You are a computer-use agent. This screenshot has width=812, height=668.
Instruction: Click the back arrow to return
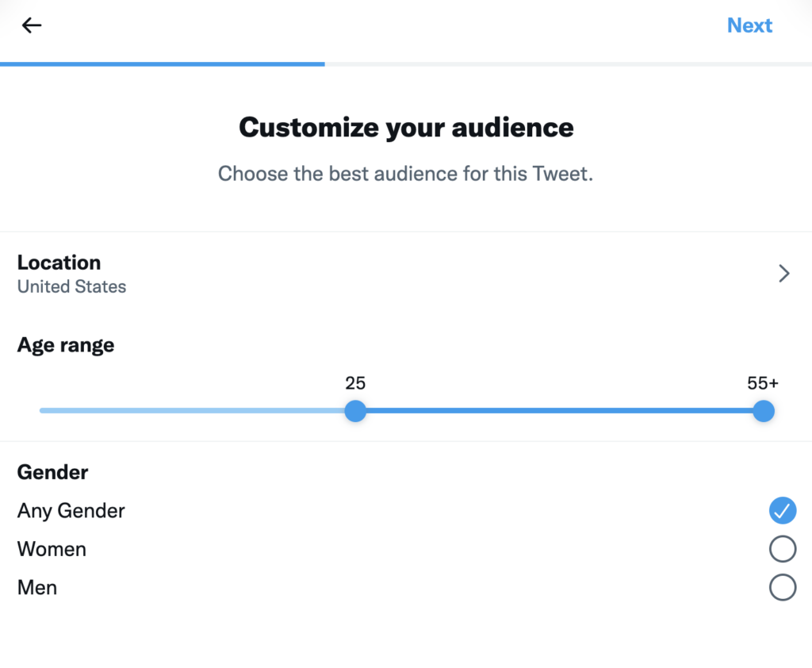(31, 25)
